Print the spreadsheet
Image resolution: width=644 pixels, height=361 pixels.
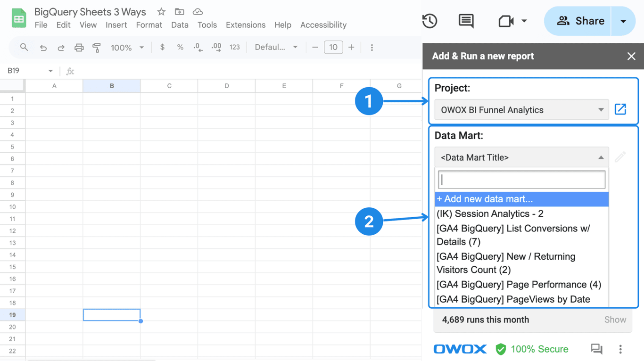tap(79, 48)
